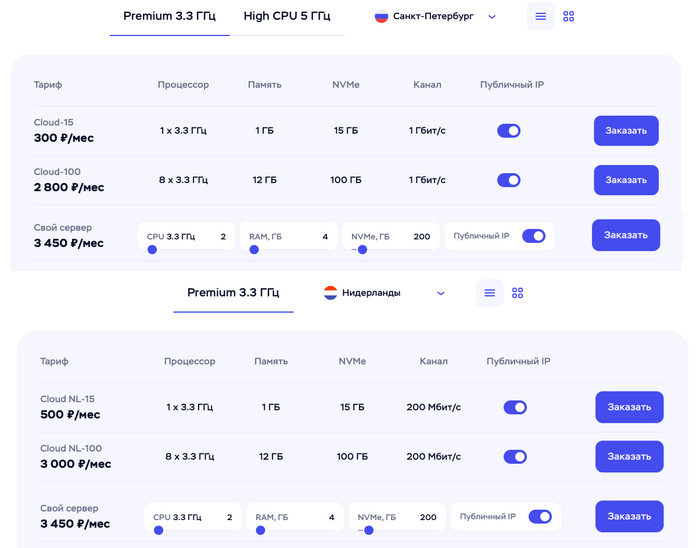Toggle public IP for Cloud-100 plan
The image size is (700, 548).
coord(509,180)
